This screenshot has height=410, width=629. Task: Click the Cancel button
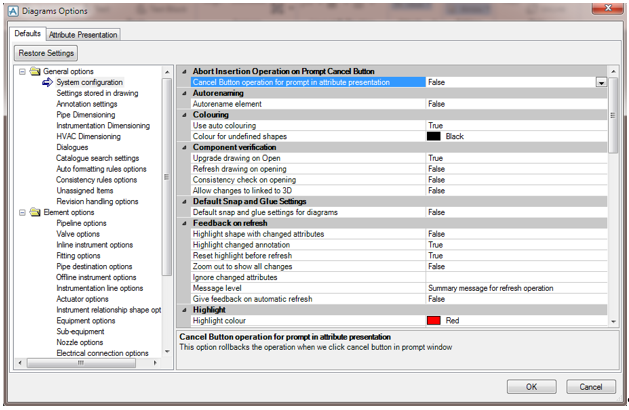[x=591, y=386]
